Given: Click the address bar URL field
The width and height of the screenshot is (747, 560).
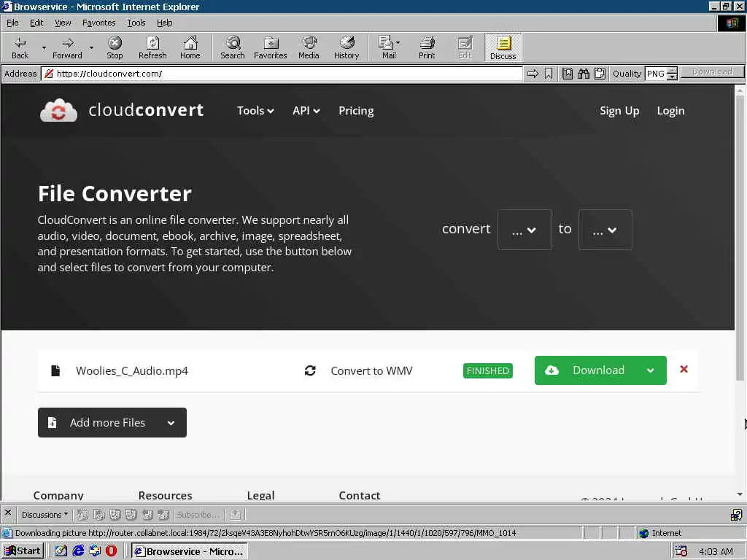Looking at the screenshot, I should point(282,74).
